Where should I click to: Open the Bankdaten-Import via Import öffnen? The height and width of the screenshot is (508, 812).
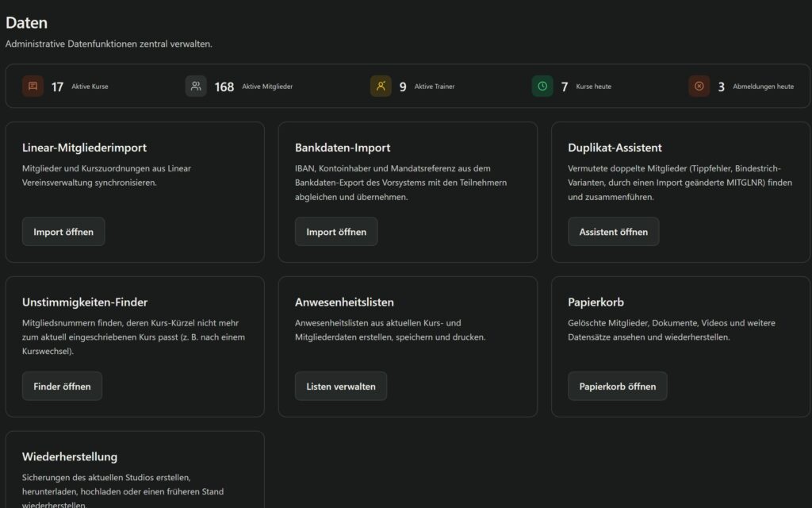coord(336,232)
